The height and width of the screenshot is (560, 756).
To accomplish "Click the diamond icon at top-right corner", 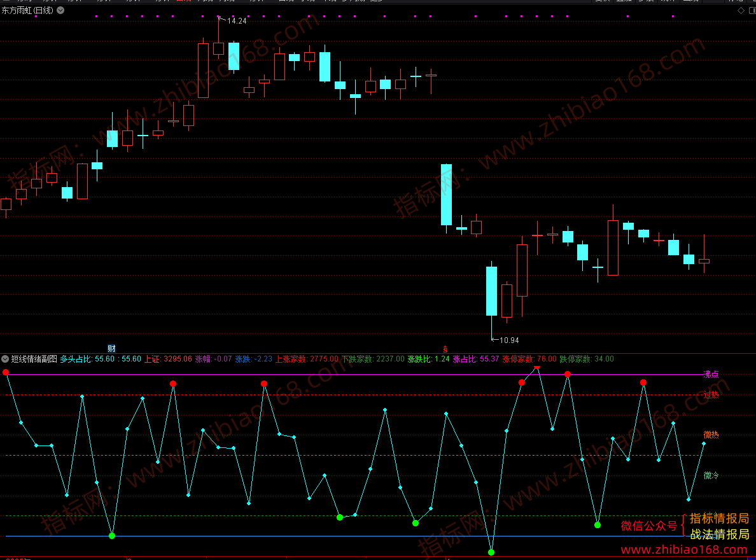I will [x=741, y=10].
